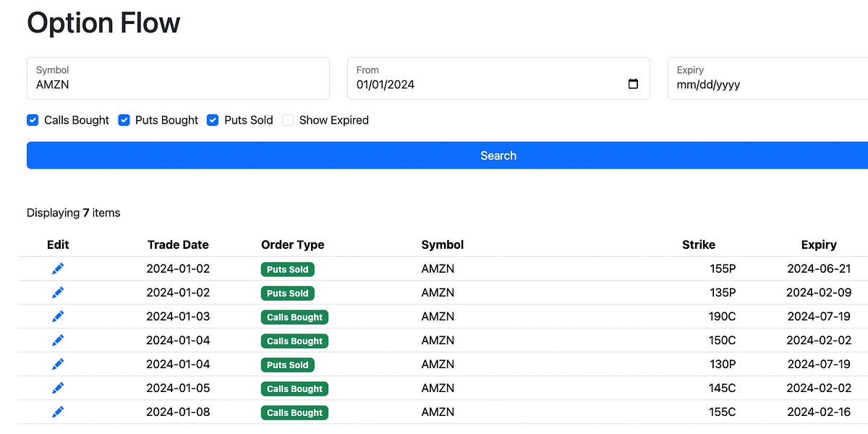Disable the Puts Bought checkbox
Viewport: 868px width, 434px height.
[124, 119]
